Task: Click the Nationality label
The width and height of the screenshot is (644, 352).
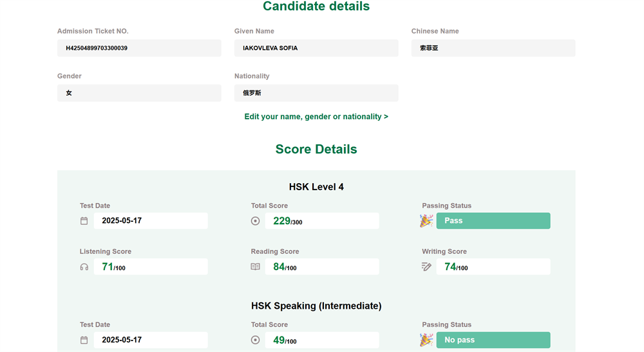Action: click(x=252, y=76)
